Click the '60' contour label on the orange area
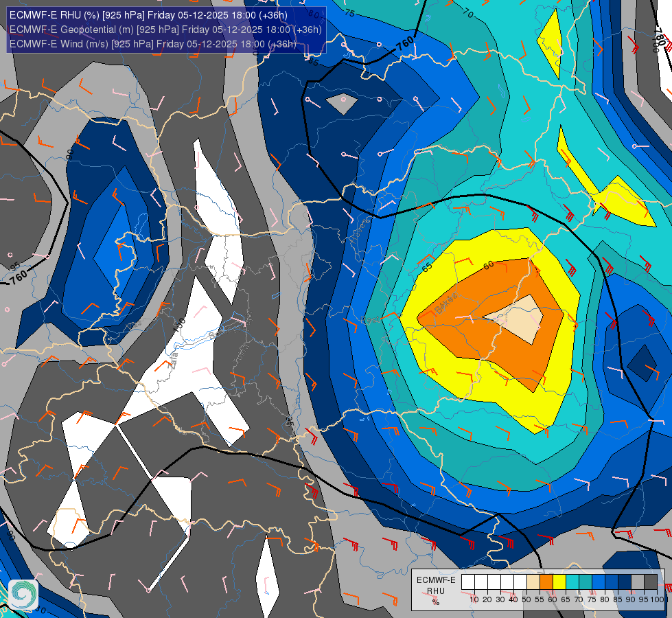Viewport: 672px width, 618px height. (489, 266)
